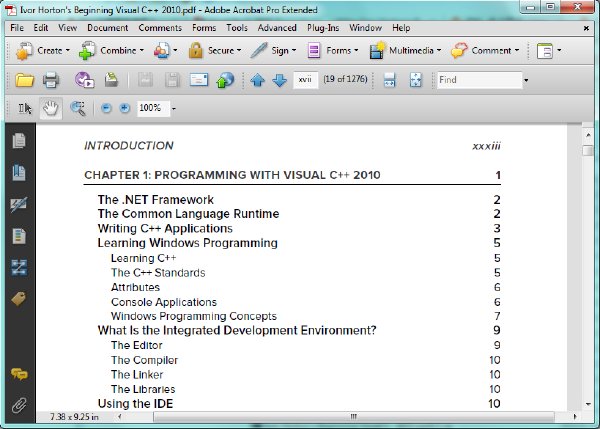
Task: Open the Bookmarks panel in sidebar
Action: pos(19,173)
